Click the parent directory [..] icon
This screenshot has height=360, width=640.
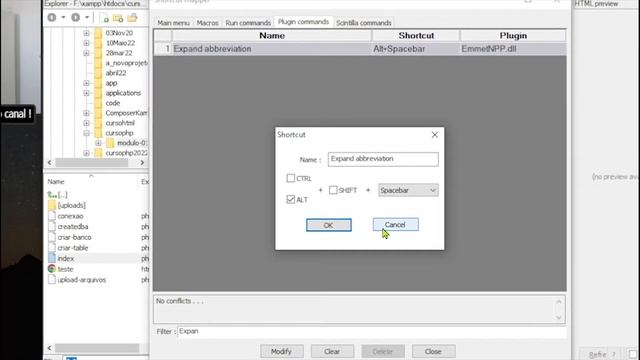coord(52,195)
